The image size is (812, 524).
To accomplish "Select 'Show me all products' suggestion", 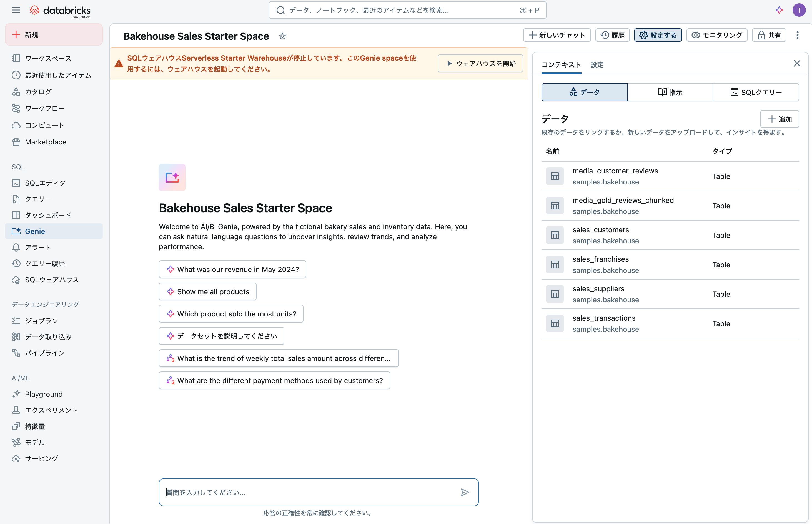I will pyautogui.click(x=207, y=292).
